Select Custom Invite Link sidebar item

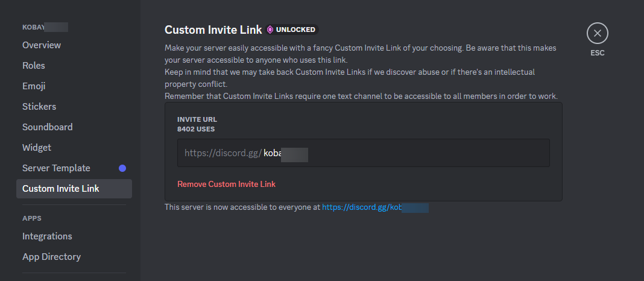tap(61, 189)
